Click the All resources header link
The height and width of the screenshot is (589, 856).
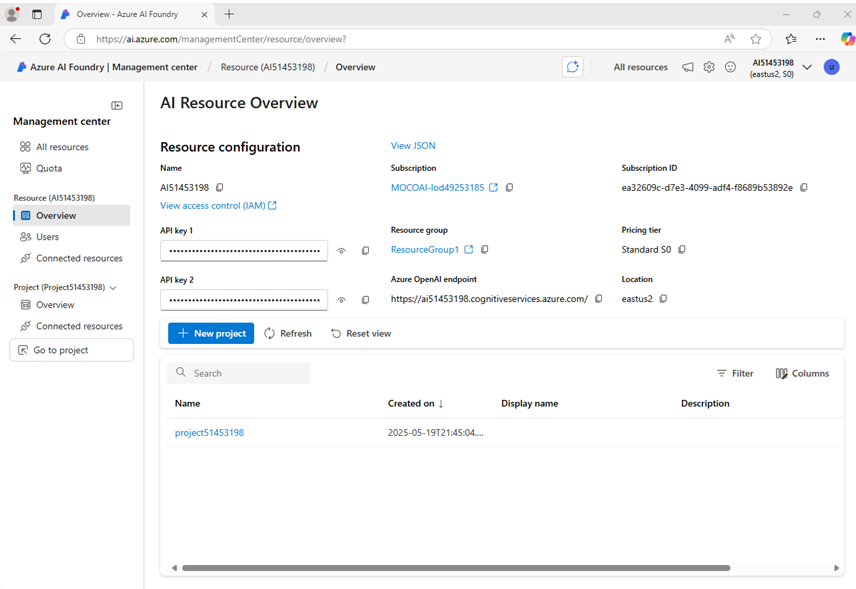pos(640,67)
